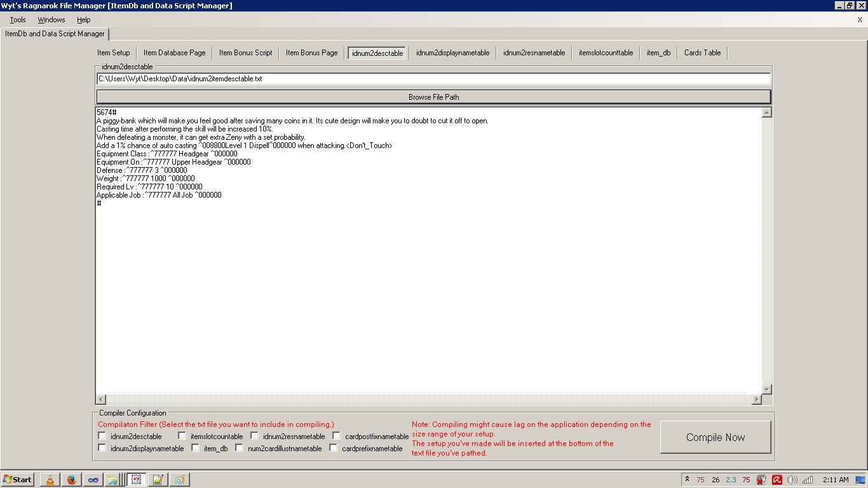Viewport: 868px width, 488px height.
Task: Enable the idnum2desctable compile checkbox
Action: coord(102,436)
